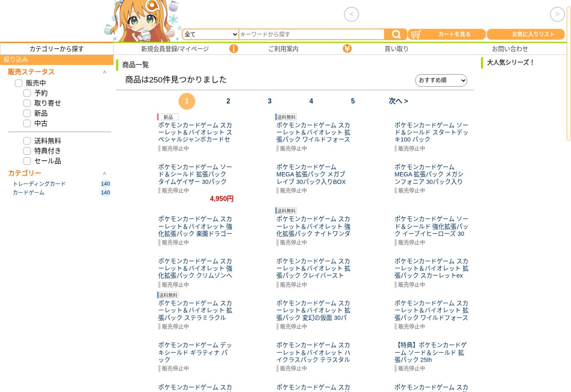The height and width of the screenshot is (392, 571).
Task: Open 強化拡張パック 楽園ドラゴー product
Action: (195, 226)
